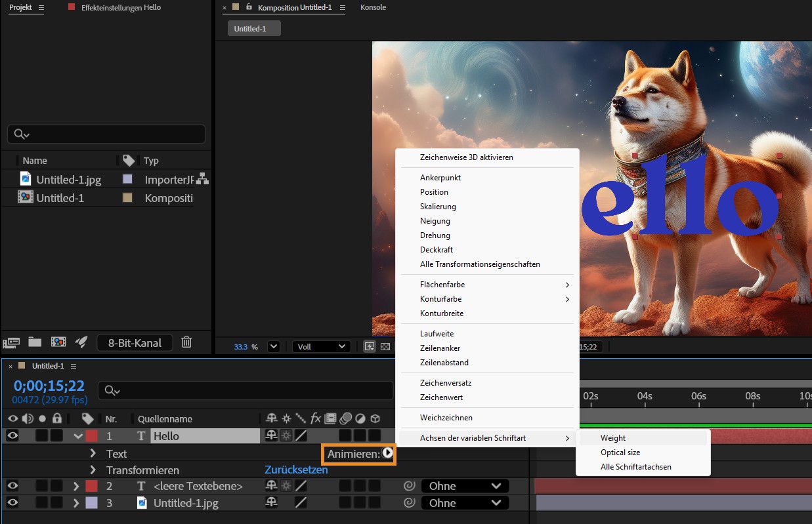Viewport: 812px width, 524px height.
Task: Click the Untitled-1 breadcrumb in the viewer
Action: (254, 29)
